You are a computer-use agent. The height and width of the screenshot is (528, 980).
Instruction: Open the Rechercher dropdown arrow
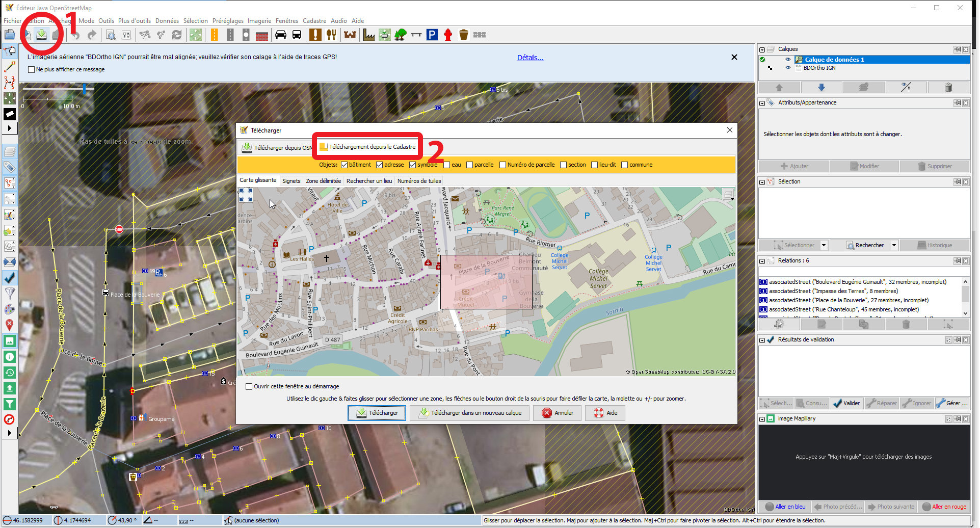pyautogui.click(x=894, y=245)
